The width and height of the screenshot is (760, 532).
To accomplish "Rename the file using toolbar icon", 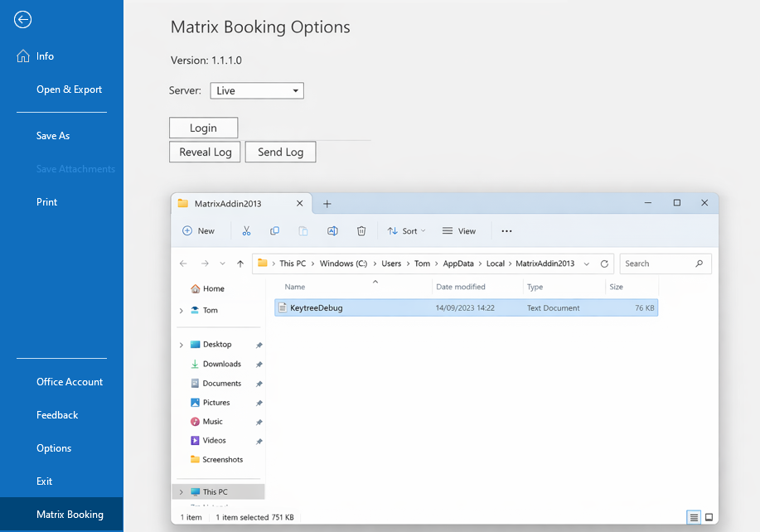I will [332, 230].
